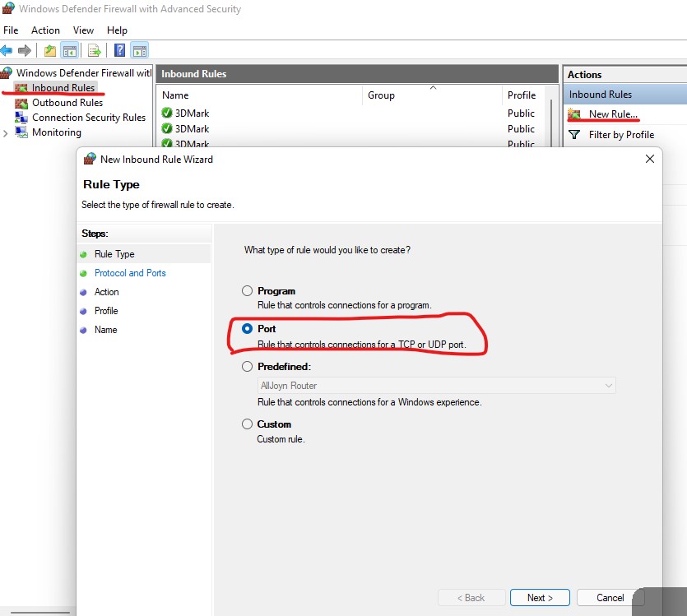
Task: Click the Forward arrow toolbar icon
Action: [25, 51]
